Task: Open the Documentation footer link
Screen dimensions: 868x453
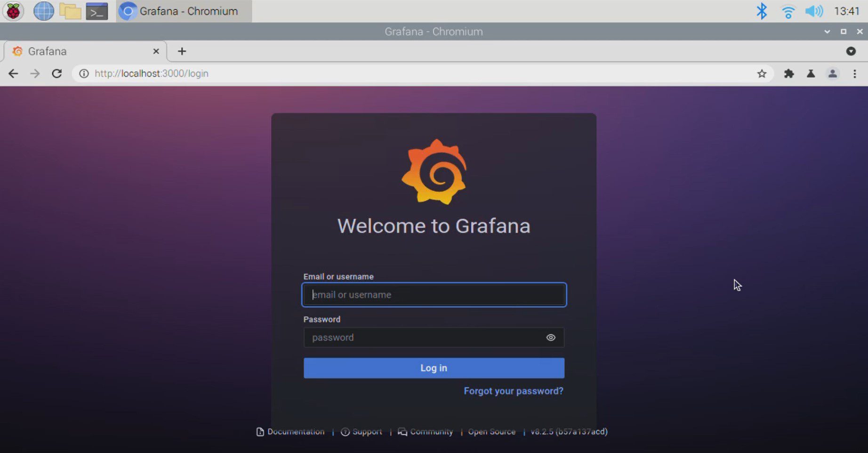Action: click(x=295, y=432)
